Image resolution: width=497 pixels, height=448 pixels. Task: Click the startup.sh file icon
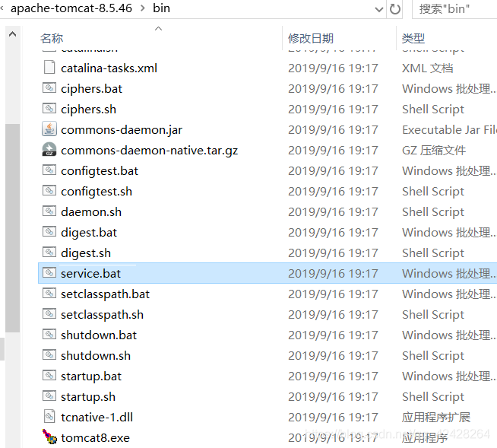click(49, 396)
